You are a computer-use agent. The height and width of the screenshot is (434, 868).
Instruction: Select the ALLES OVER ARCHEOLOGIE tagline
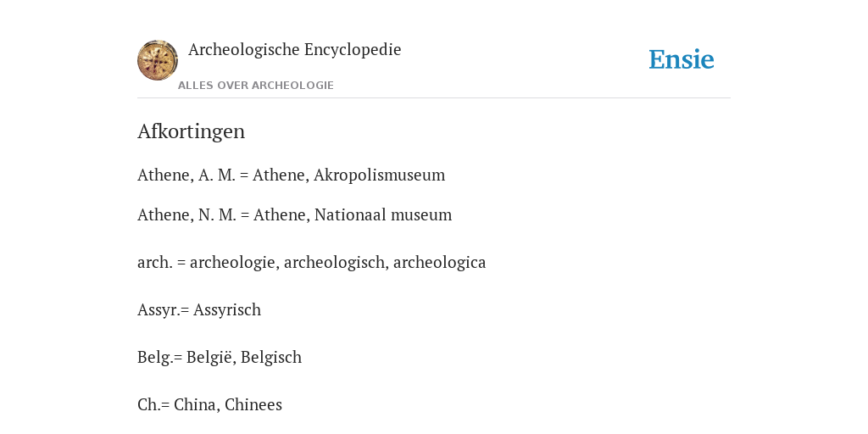click(256, 86)
